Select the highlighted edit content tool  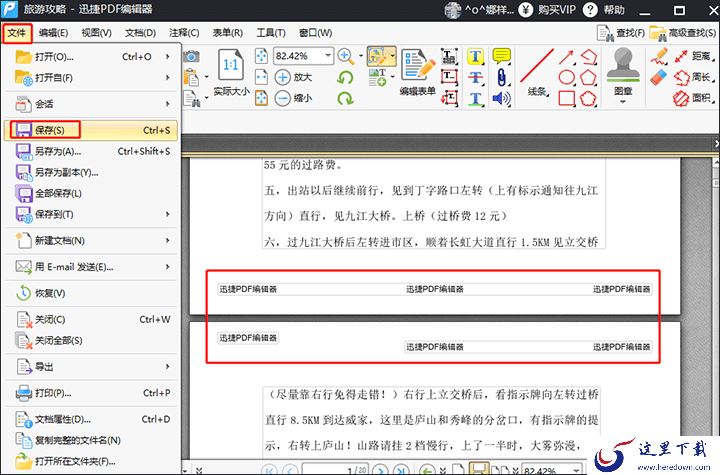[378, 57]
